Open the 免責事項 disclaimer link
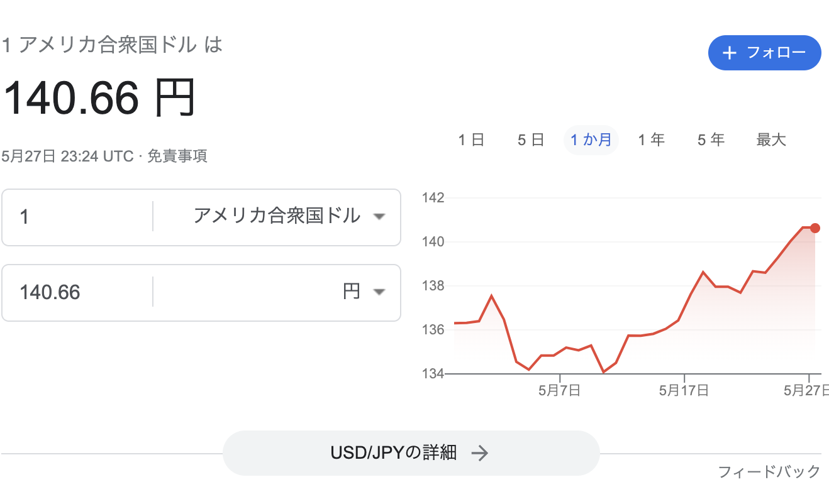 click(x=177, y=156)
